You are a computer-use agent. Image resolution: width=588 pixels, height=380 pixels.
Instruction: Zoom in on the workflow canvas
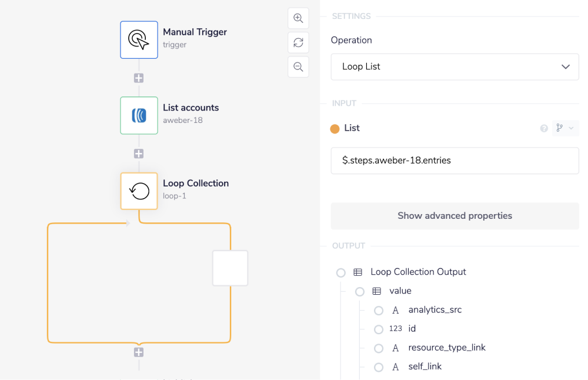coord(298,18)
